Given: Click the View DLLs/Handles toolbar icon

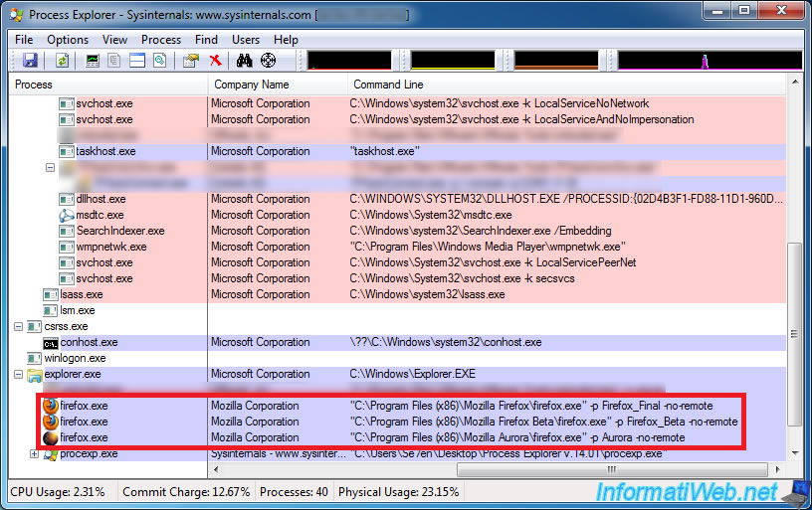Looking at the screenshot, I should (160, 61).
